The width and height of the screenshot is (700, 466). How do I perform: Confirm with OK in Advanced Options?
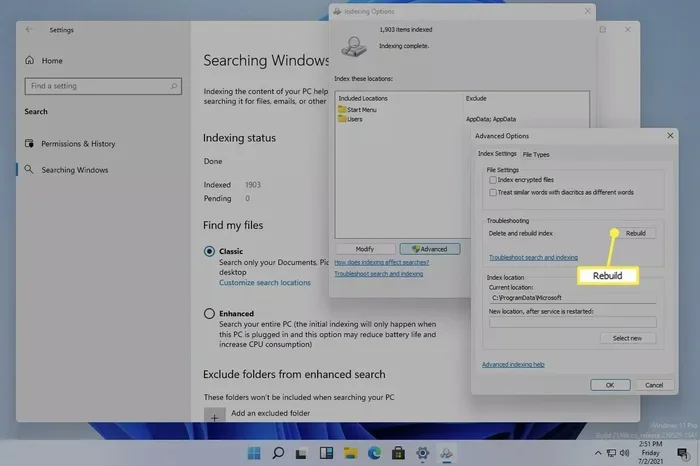(x=610, y=385)
